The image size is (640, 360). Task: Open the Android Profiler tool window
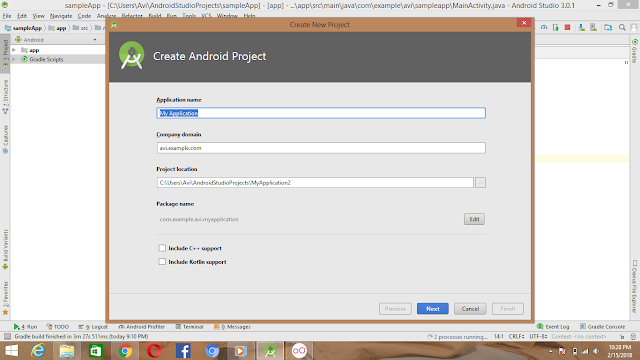tap(142, 327)
